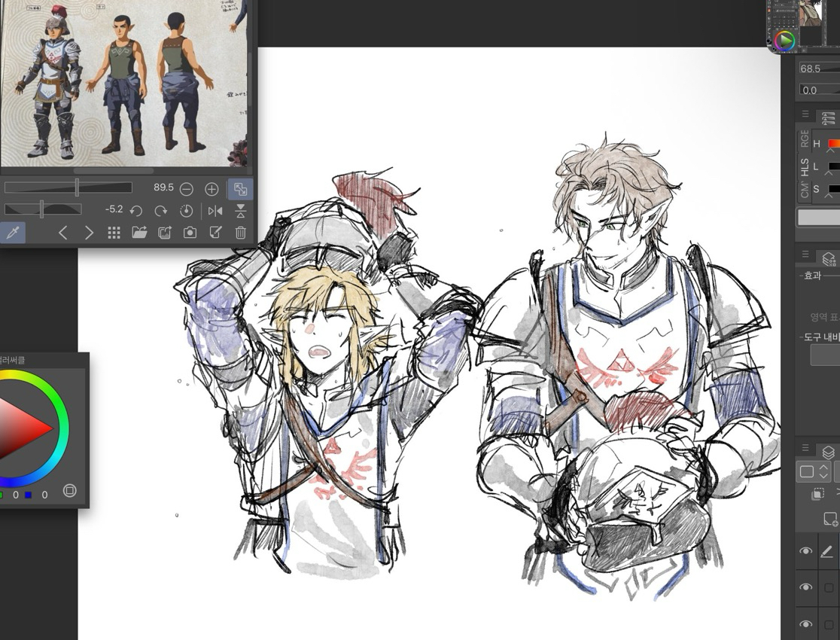Image resolution: width=840 pixels, height=640 pixels.
Task: Flip the reference image vertically
Action: [x=240, y=211]
